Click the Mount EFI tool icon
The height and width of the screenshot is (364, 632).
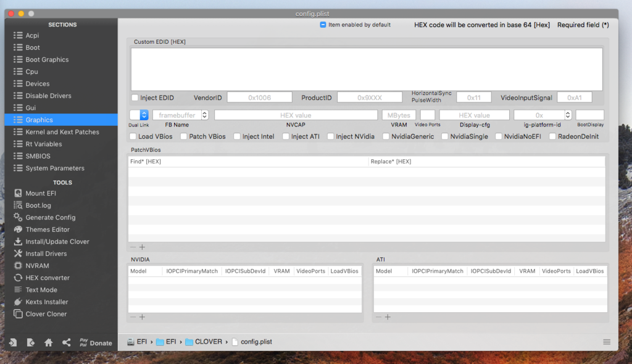(18, 193)
